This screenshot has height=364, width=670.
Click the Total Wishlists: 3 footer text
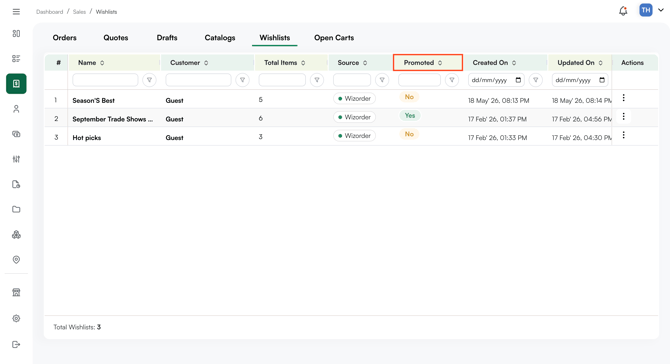[77, 327]
